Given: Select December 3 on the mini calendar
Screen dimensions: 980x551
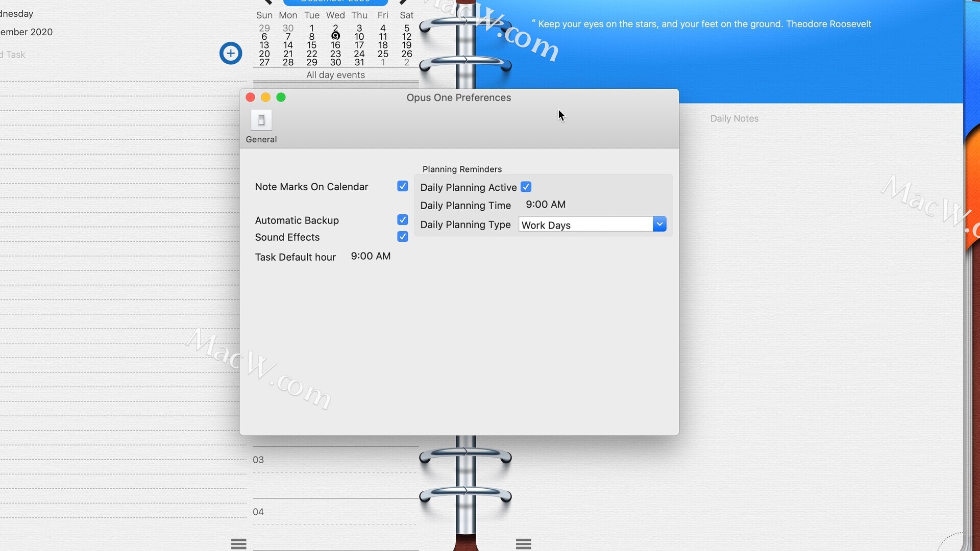Looking at the screenshot, I should tap(359, 28).
